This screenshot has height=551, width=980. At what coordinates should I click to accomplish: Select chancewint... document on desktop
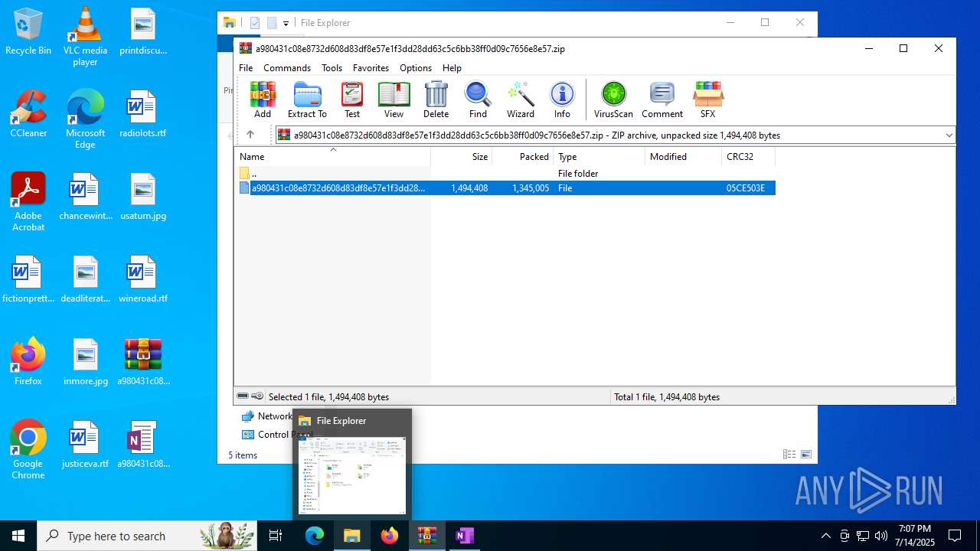[85, 197]
